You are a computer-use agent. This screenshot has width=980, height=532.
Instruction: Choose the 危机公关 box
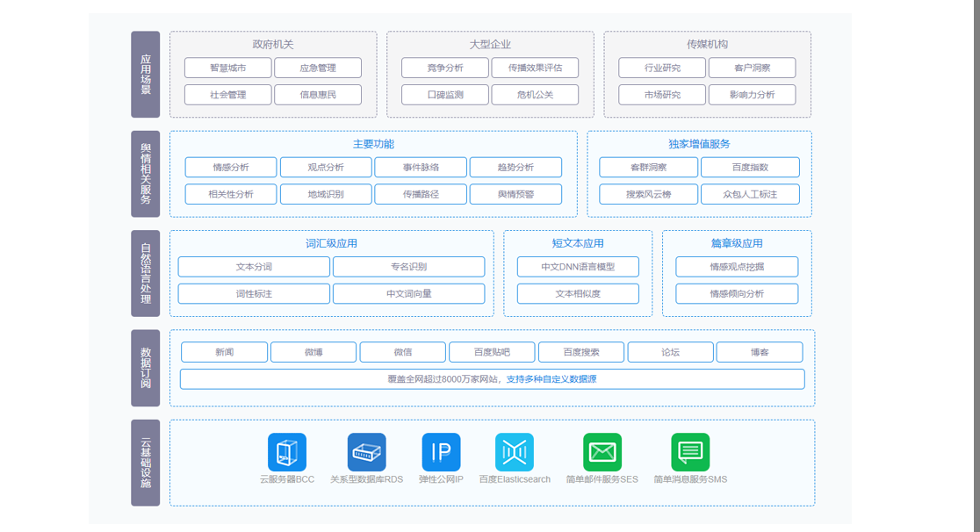click(x=535, y=95)
